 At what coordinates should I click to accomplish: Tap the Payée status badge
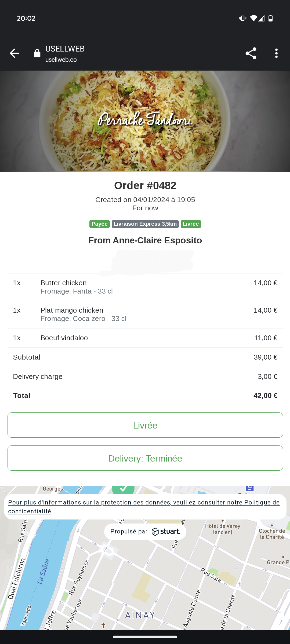click(99, 224)
